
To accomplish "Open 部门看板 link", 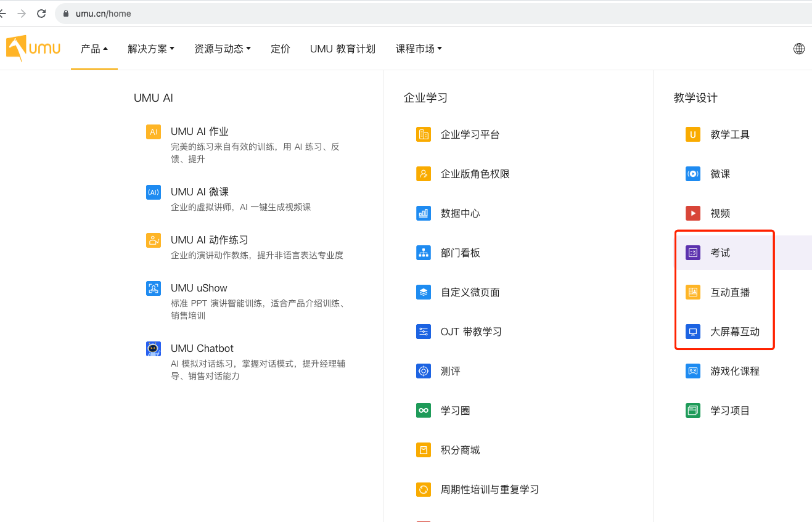I will [461, 253].
